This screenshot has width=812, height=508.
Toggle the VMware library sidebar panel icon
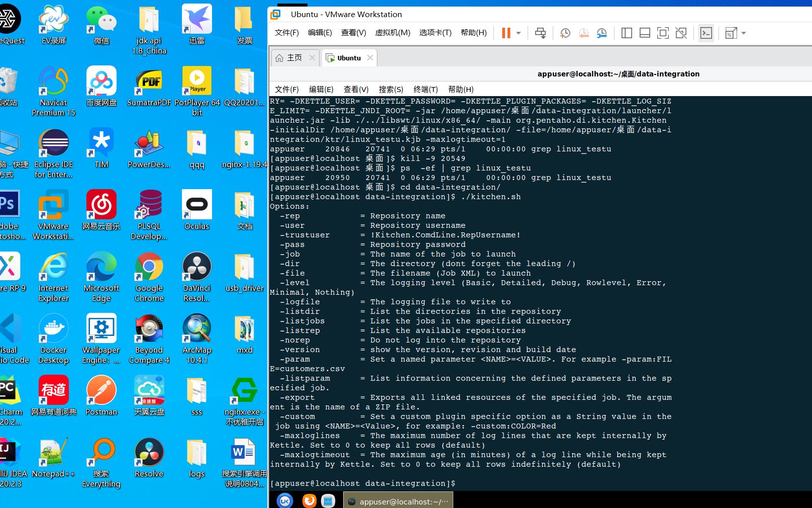pos(627,33)
